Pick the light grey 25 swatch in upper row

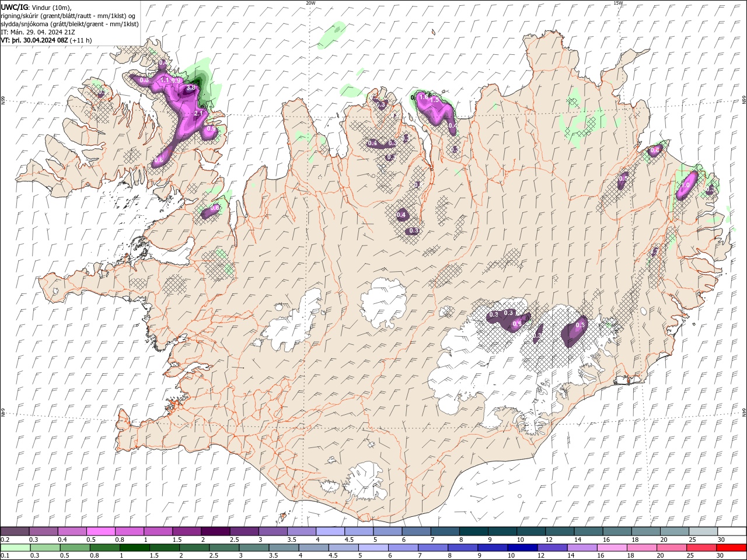tap(703, 531)
